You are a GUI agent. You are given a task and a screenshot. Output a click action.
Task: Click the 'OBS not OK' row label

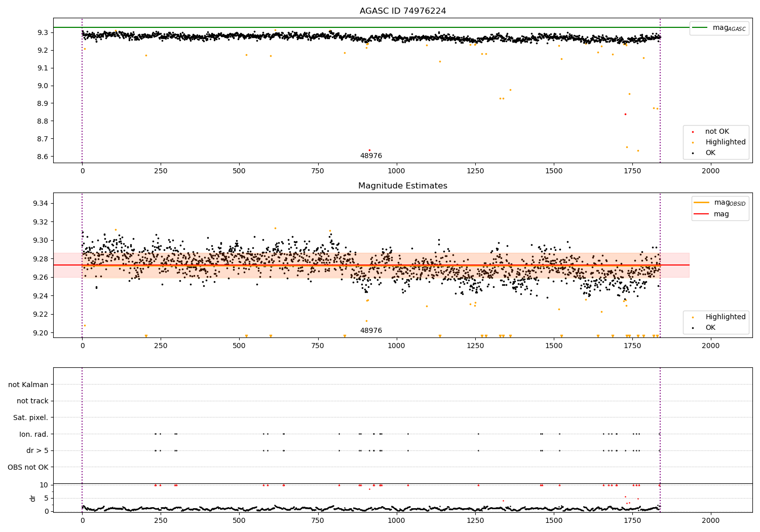point(28,467)
